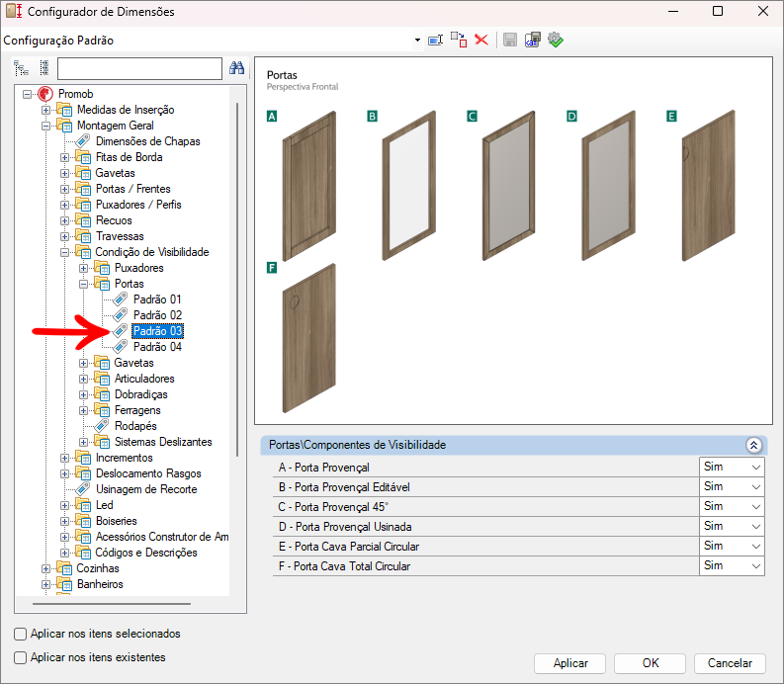Collapse the Condição de Visibilidade node
Image resolution: width=784 pixels, height=684 pixels.
64,252
